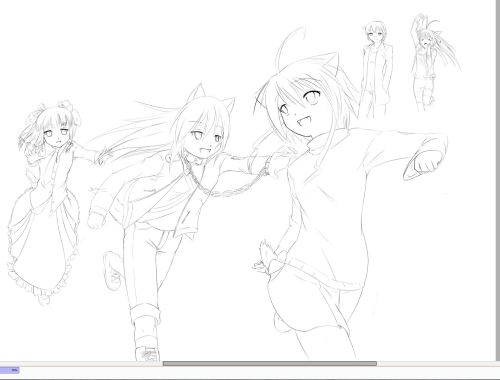The image size is (500, 380).
Task: Click the hair flower of the dress girl
Action: pos(68,108)
